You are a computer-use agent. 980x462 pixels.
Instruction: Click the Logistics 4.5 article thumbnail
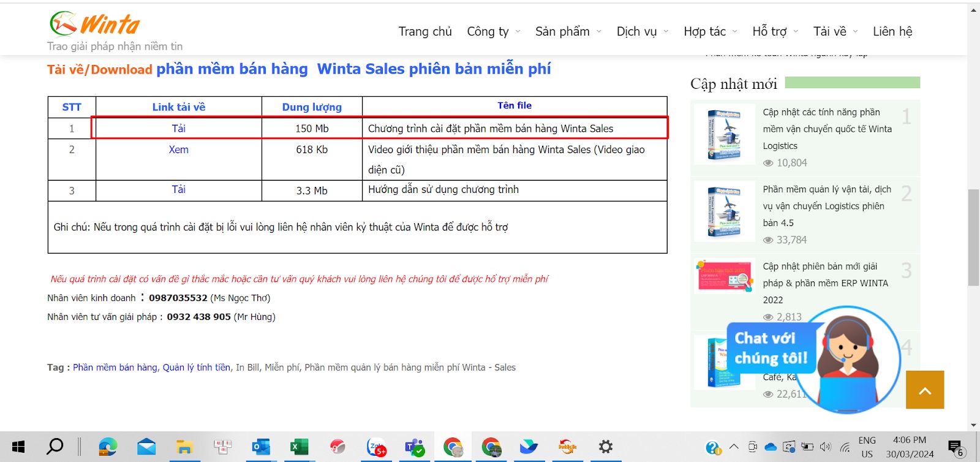[725, 211]
